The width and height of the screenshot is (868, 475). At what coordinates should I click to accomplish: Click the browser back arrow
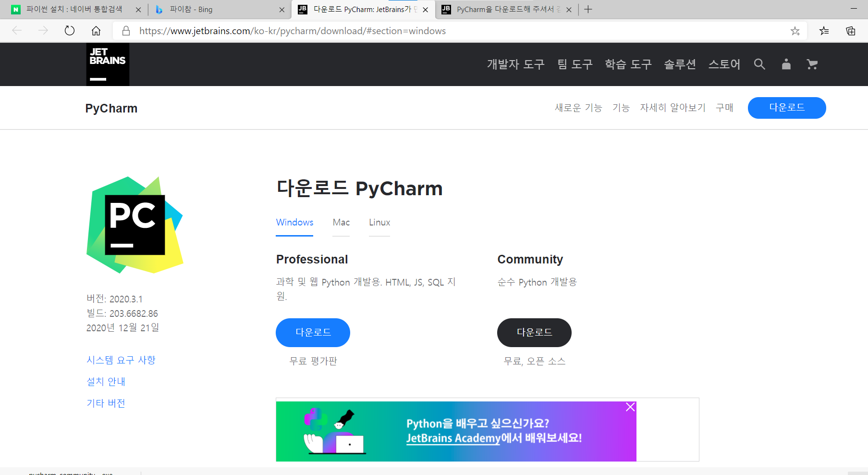[x=17, y=31]
